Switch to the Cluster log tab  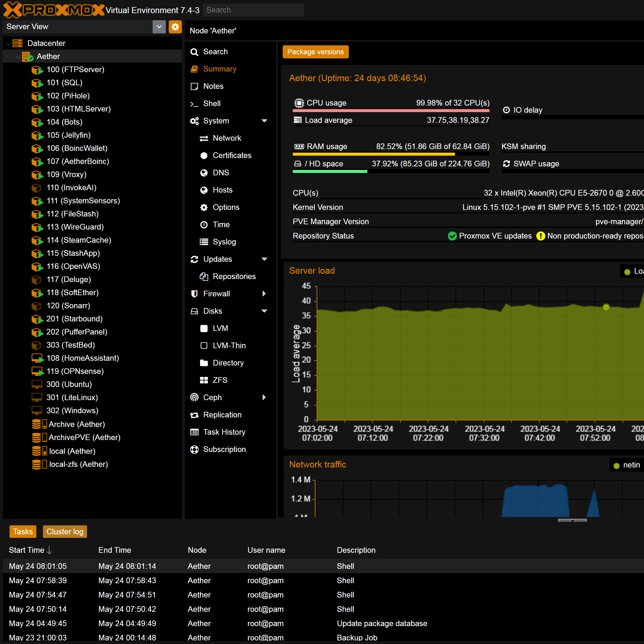(x=65, y=532)
